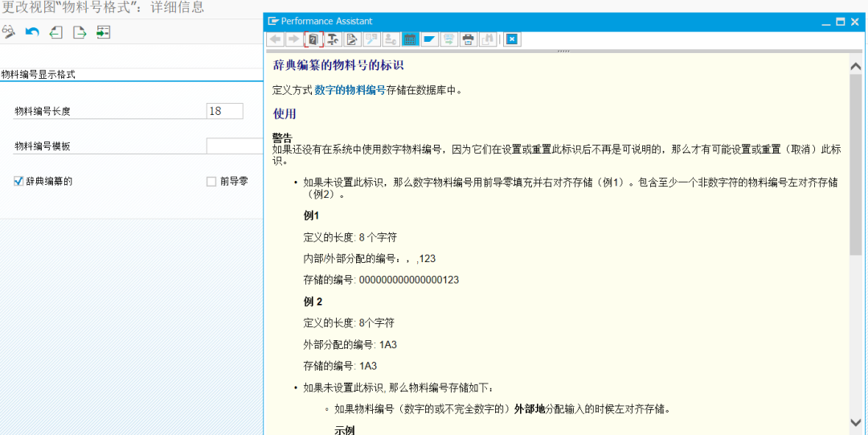Click text 存储的编号: 1A3
The image size is (868, 435).
pos(341,367)
